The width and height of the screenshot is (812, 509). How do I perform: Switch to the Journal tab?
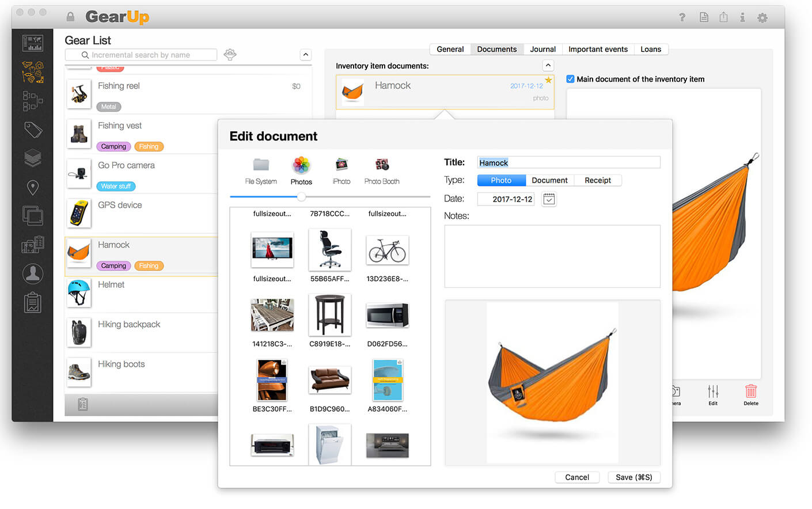(x=542, y=50)
